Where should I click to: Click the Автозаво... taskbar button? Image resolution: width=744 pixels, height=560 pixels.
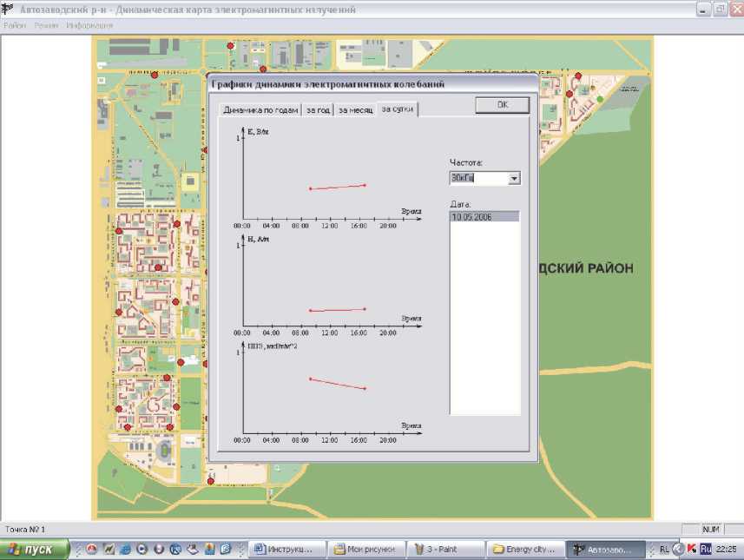[605, 550]
